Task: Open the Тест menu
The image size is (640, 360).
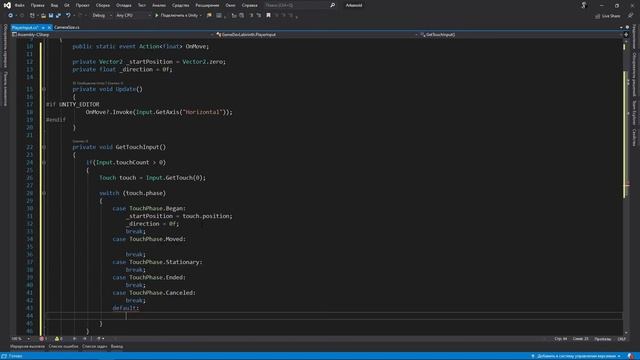Action: (141, 5)
